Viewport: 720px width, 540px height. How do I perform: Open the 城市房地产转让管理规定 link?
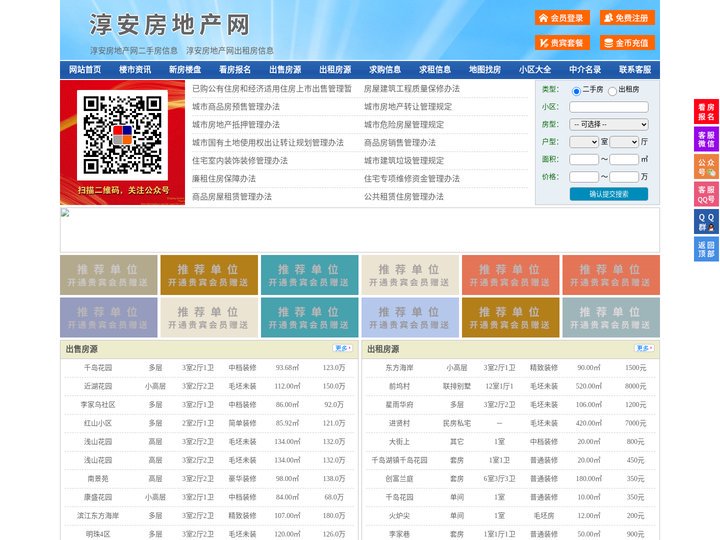point(408,107)
